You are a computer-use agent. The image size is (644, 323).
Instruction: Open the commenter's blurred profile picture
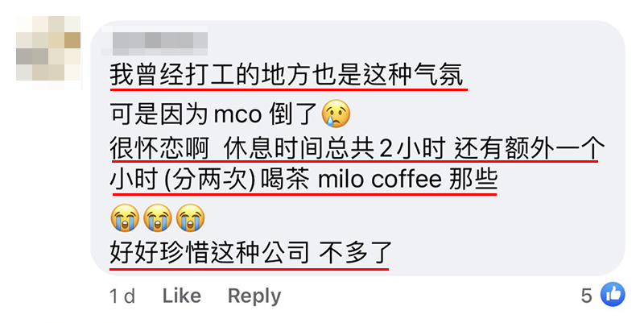tap(48, 53)
